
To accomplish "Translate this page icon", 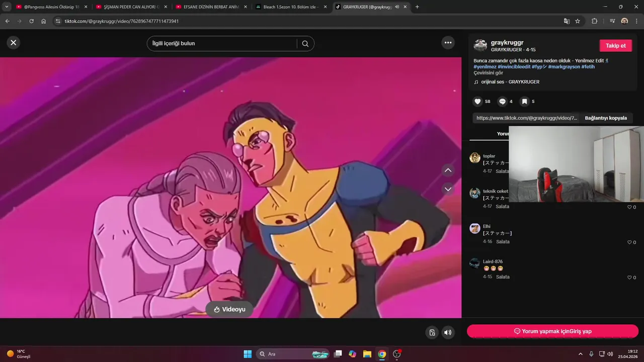I will 567,21.
